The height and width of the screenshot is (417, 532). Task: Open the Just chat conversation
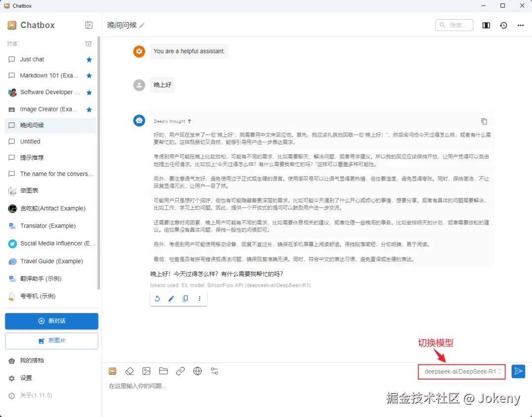click(51, 60)
